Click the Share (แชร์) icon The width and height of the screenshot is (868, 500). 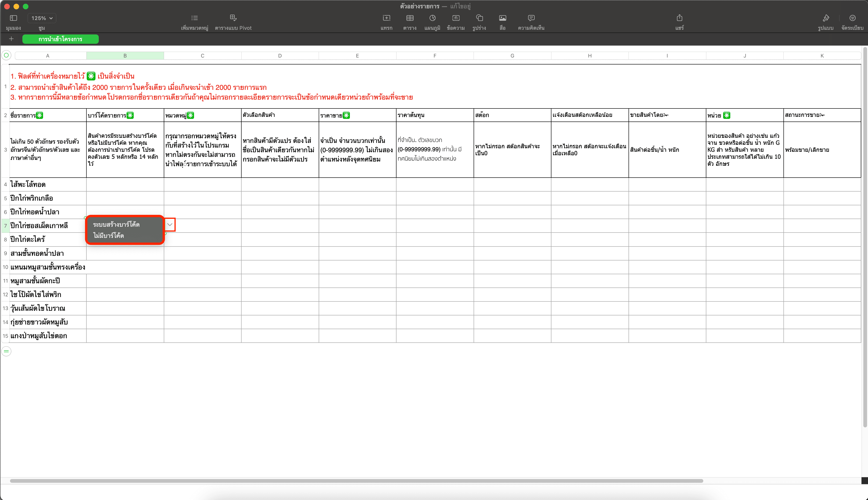679,18
